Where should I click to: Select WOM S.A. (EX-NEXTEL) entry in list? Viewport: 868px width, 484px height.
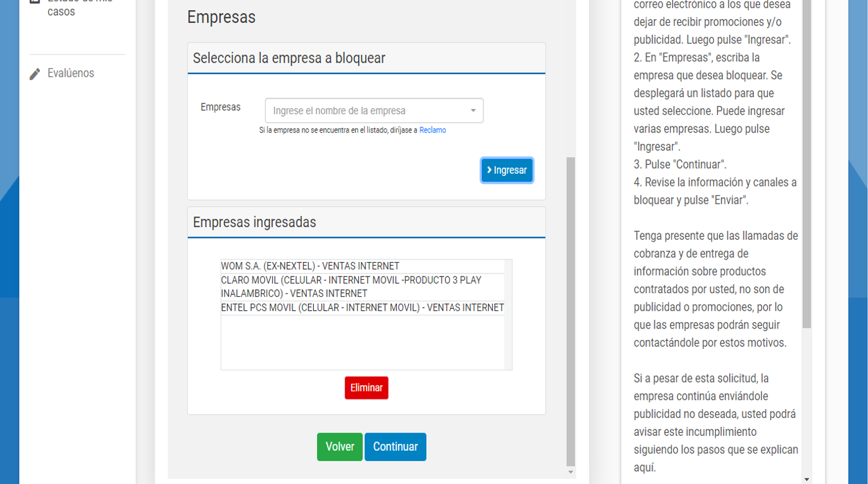pos(362,266)
